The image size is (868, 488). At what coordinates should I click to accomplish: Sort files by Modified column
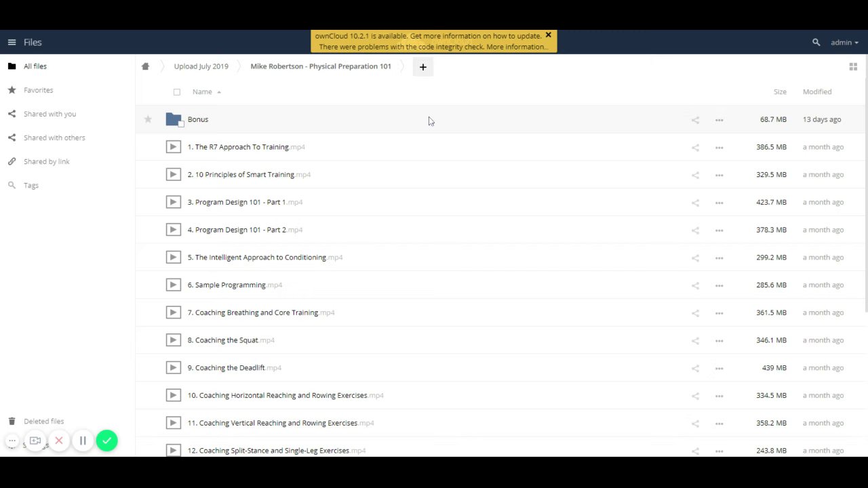(817, 91)
